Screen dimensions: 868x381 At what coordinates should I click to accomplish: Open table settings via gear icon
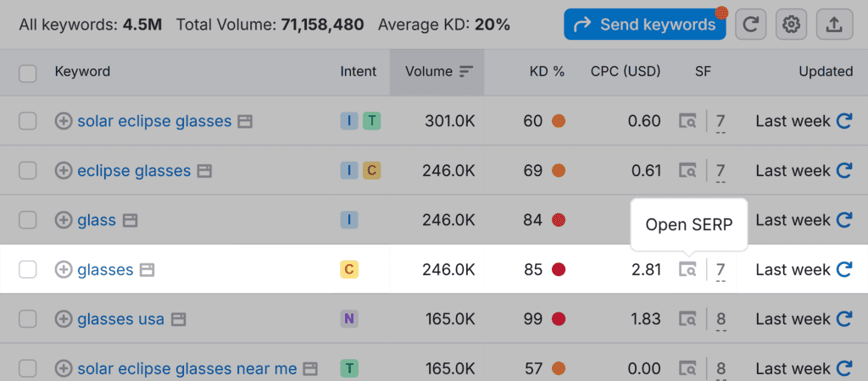[792, 25]
